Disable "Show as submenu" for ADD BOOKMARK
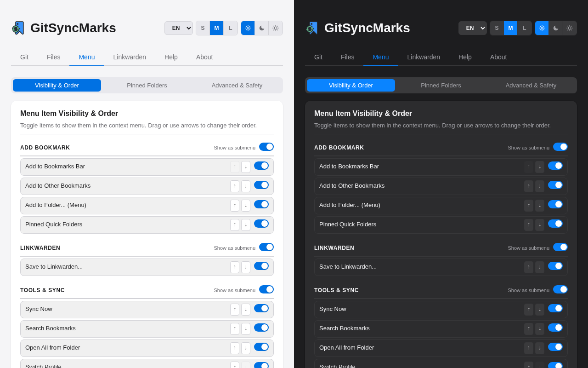This screenshot has width=588, height=368. pos(266,147)
